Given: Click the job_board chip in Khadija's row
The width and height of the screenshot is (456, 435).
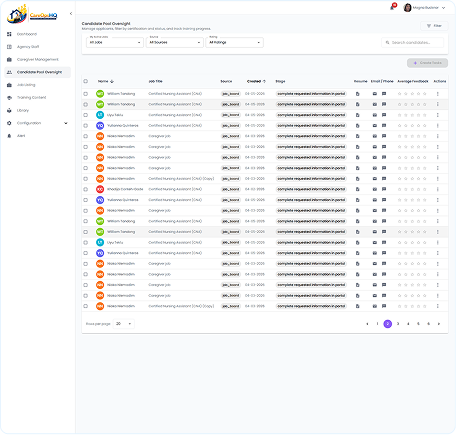Looking at the screenshot, I should pyautogui.click(x=231, y=189).
